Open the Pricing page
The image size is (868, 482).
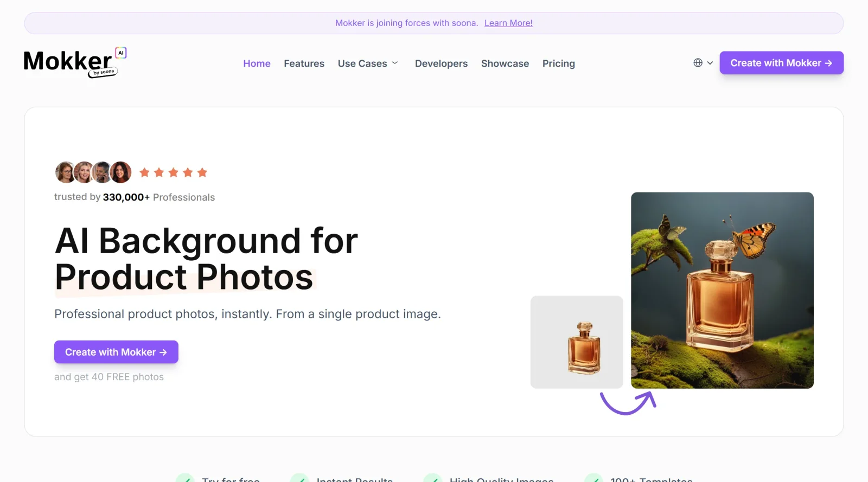[559, 63]
